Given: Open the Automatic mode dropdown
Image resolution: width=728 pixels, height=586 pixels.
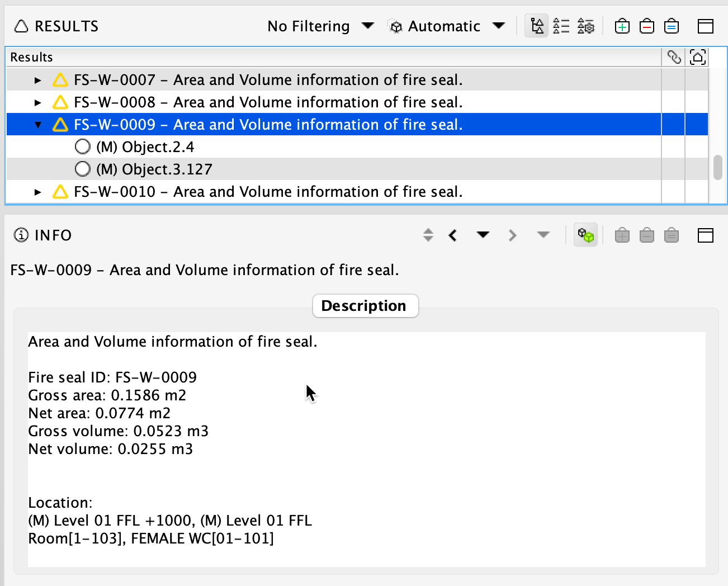Looking at the screenshot, I should coord(447,26).
